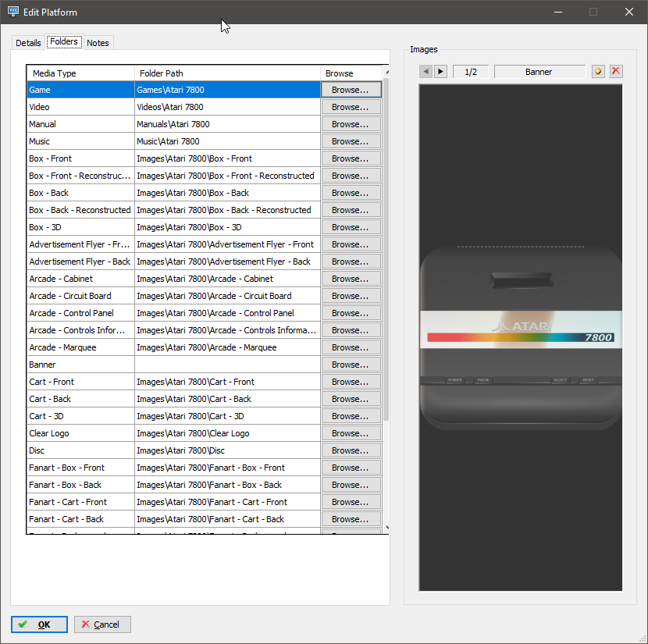Browse for the Cart - Front folder
Screen dimensions: 648x644
click(x=351, y=382)
